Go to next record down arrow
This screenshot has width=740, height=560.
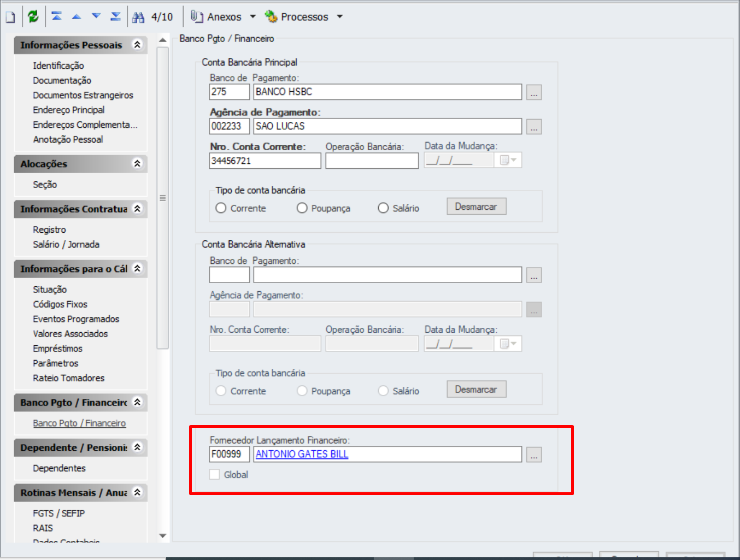96,16
